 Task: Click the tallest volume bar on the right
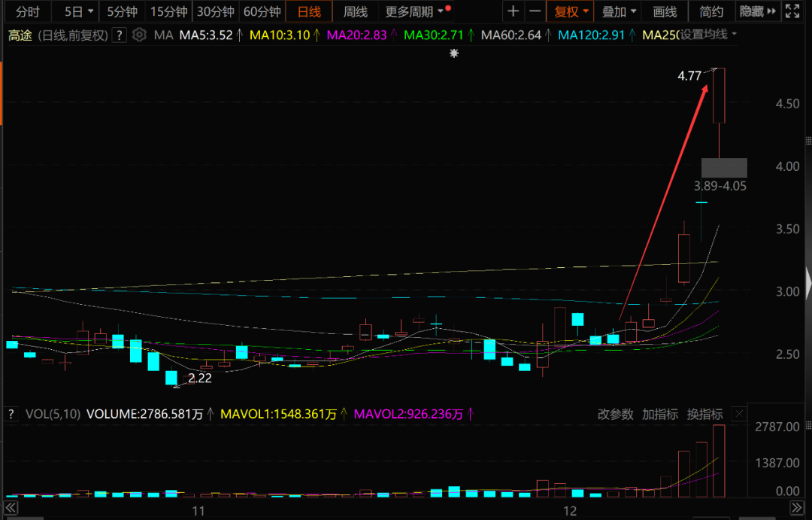click(x=719, y=461)
